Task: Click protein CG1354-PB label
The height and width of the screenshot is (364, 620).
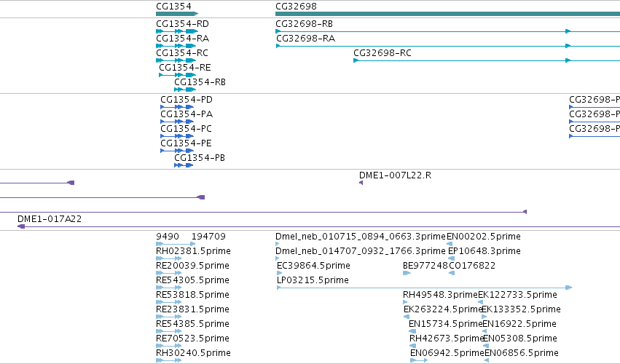Action: tap(200, 158)
